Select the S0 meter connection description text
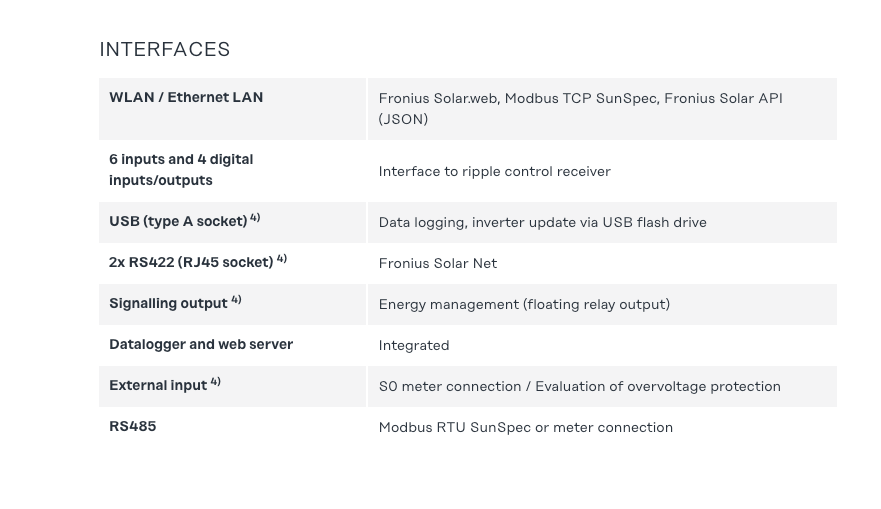Image resolution: width=881 pixels, height=509 pixels. pos(579,386)
